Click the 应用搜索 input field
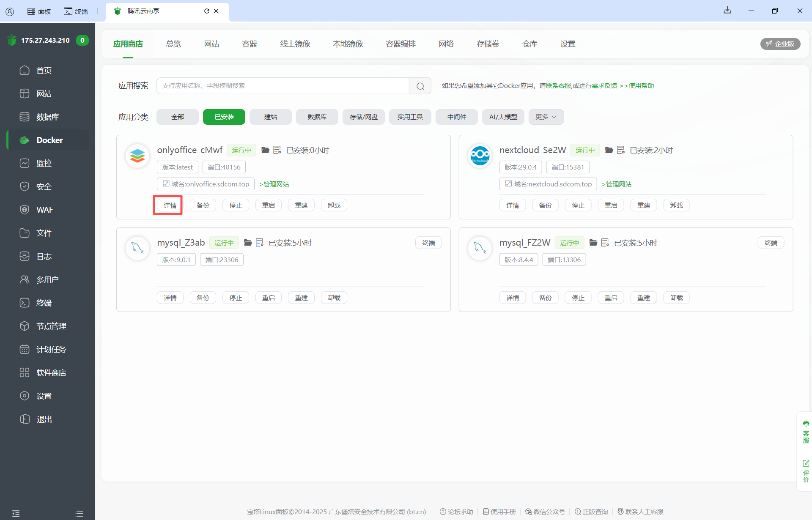 (283, 86)
